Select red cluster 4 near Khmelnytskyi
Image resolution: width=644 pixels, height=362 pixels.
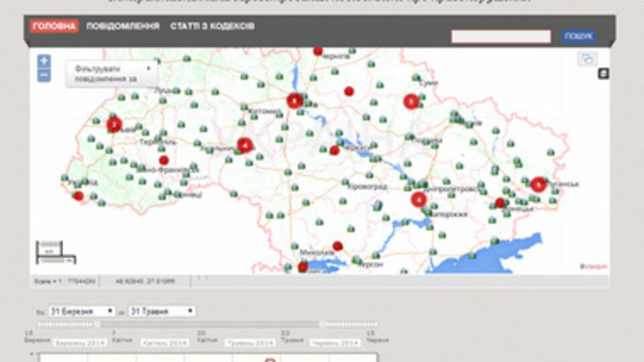tap(245, 145)
